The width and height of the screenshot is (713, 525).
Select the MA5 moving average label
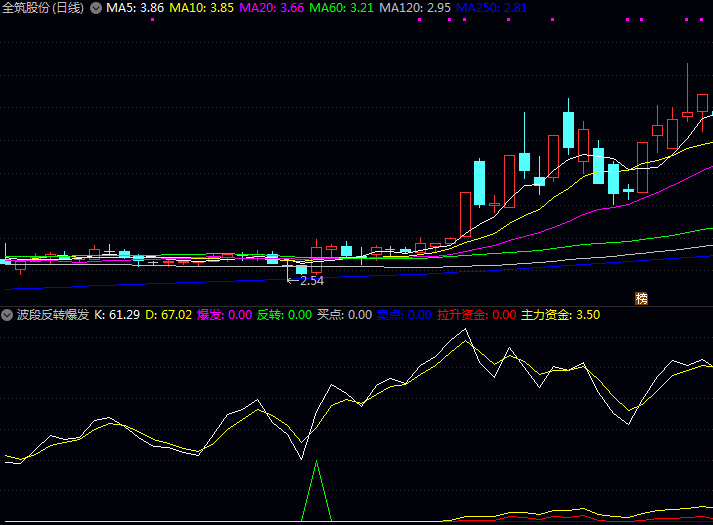(135, 8)
